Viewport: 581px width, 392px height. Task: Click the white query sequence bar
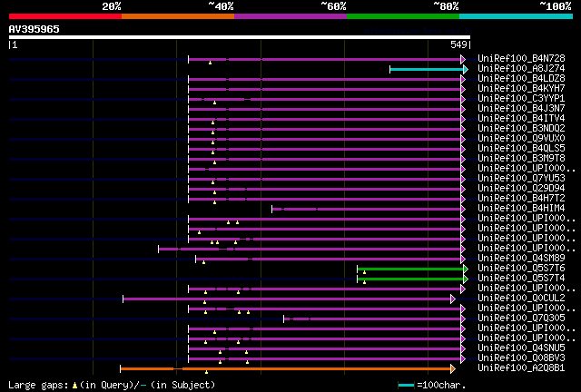point(240,37)
